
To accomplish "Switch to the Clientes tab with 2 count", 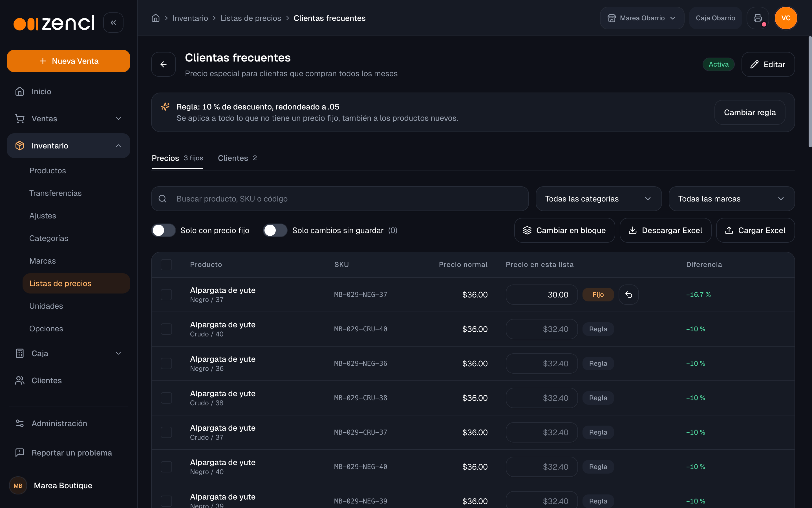I will tap(237, 158).
